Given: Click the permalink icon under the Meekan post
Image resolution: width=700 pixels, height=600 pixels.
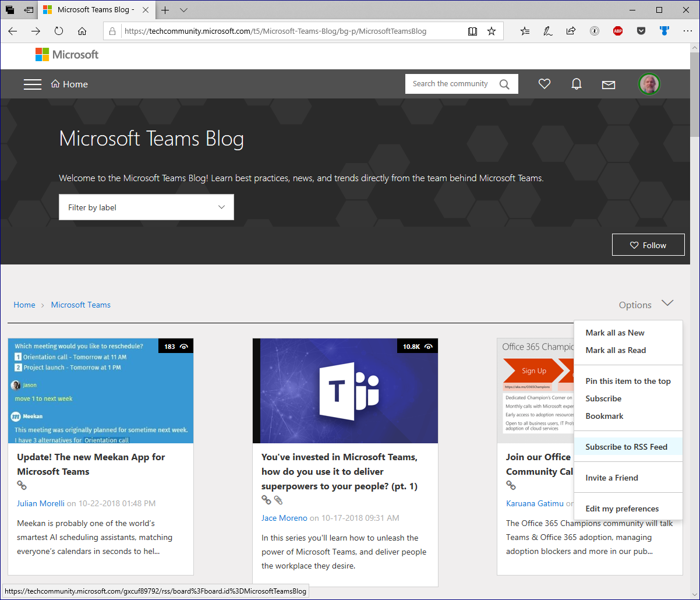Looking at the screenshot, I should tap(22, 485).
